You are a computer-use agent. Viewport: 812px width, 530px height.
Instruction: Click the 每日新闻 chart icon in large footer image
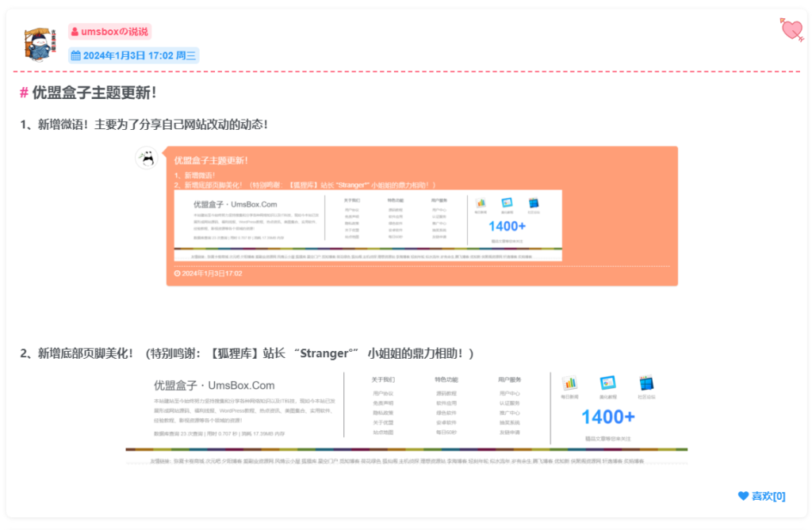(569, 383)
